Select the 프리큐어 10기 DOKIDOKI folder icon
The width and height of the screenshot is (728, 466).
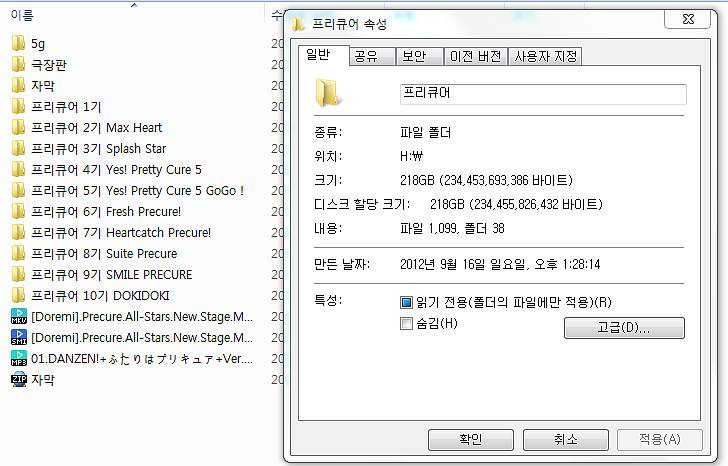pos(18,296)
